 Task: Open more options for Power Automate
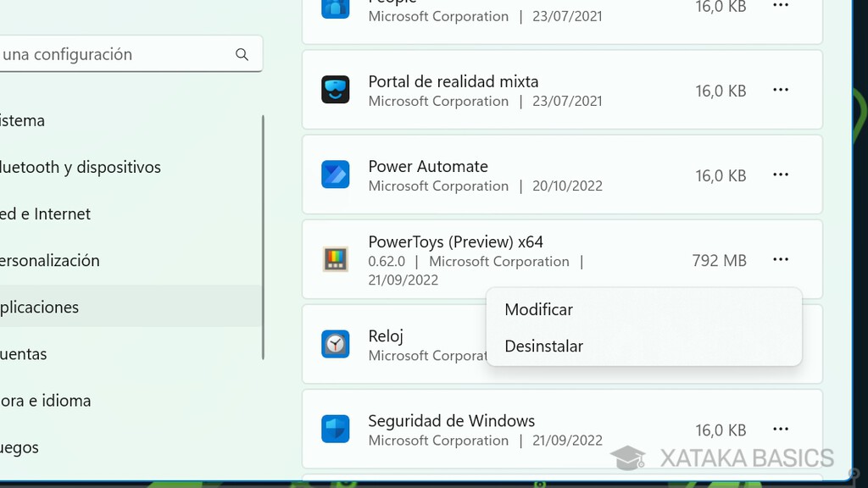(x=781, y=175)
